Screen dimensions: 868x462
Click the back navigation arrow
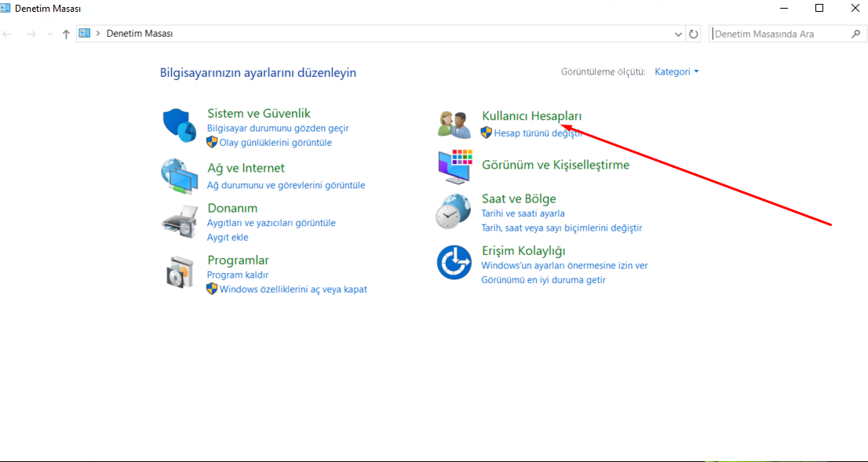(x=7, y=35)
